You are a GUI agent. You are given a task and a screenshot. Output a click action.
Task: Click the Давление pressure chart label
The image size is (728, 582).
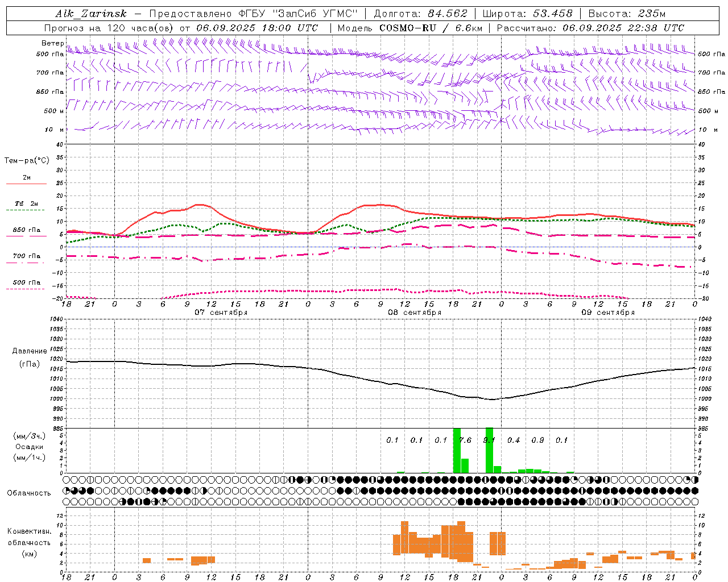[30, 351]
